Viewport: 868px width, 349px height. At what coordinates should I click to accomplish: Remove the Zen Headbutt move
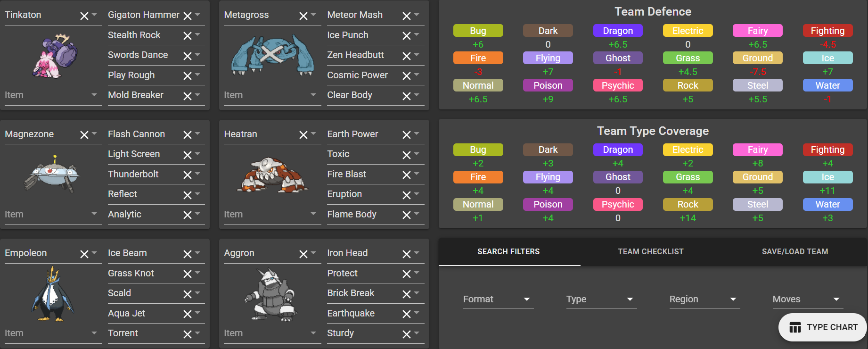point(407,56)
